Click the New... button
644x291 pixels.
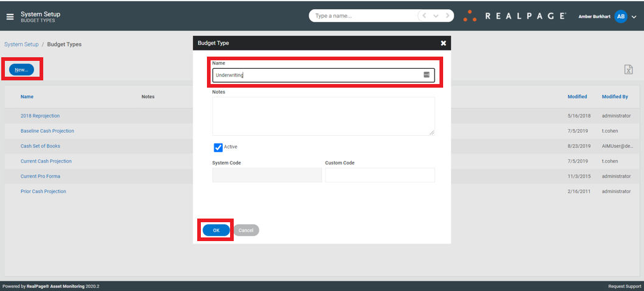coord(21,70)
